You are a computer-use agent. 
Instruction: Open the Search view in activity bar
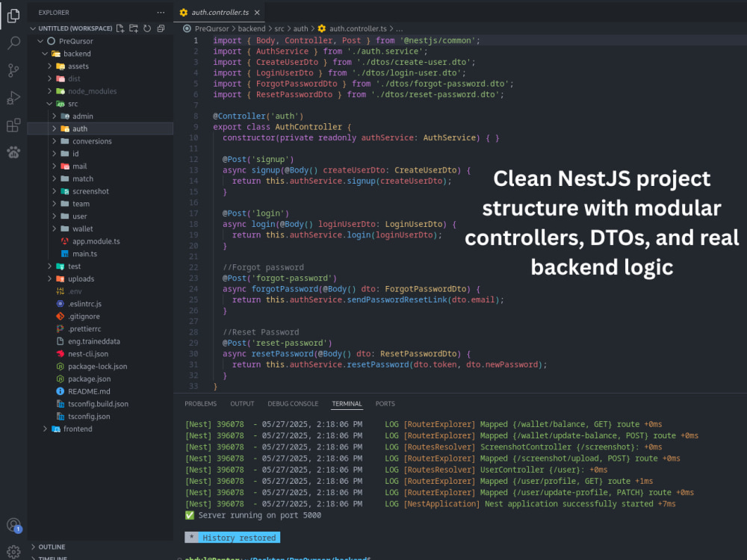click(x=13, y=43)
